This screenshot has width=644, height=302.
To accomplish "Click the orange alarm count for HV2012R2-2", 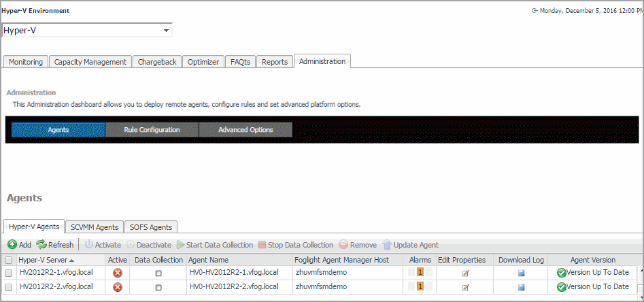I will [420, 286].
